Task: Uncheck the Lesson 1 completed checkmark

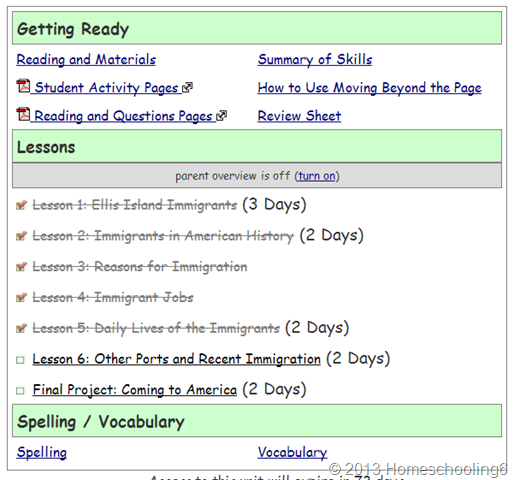Action: point(21,205)
